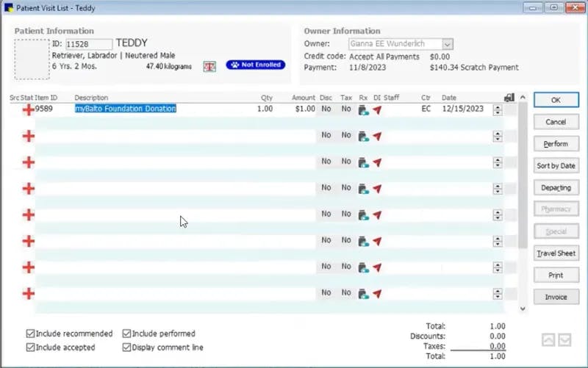
Task: Click the scroll up arrow of the visit list
Action: coord(523,98)
